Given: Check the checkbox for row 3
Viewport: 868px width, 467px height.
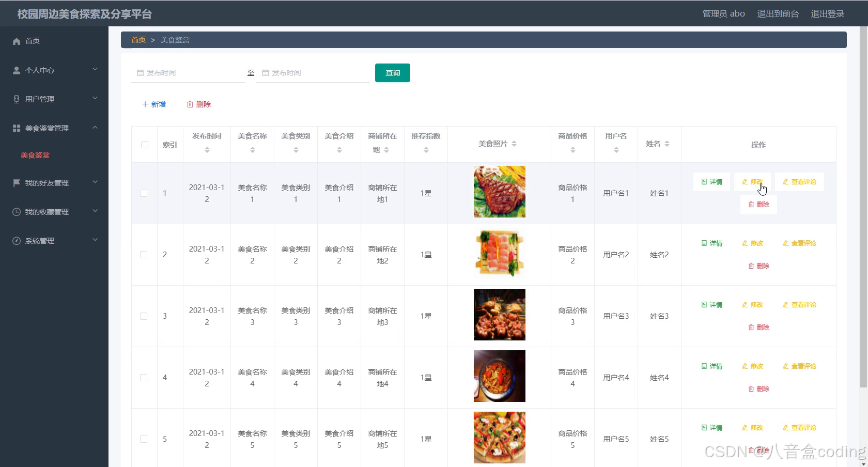Looking at the screenshot, I should click(144, 316).
